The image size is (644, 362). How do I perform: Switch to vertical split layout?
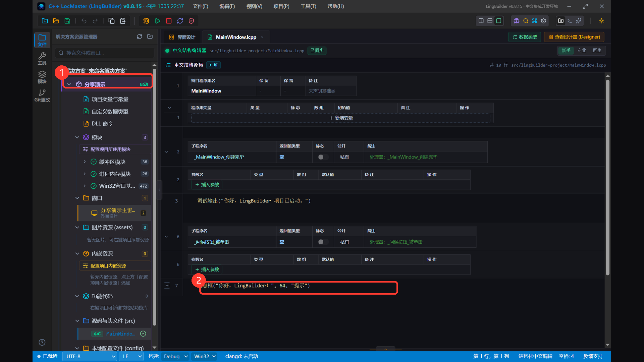481,21
